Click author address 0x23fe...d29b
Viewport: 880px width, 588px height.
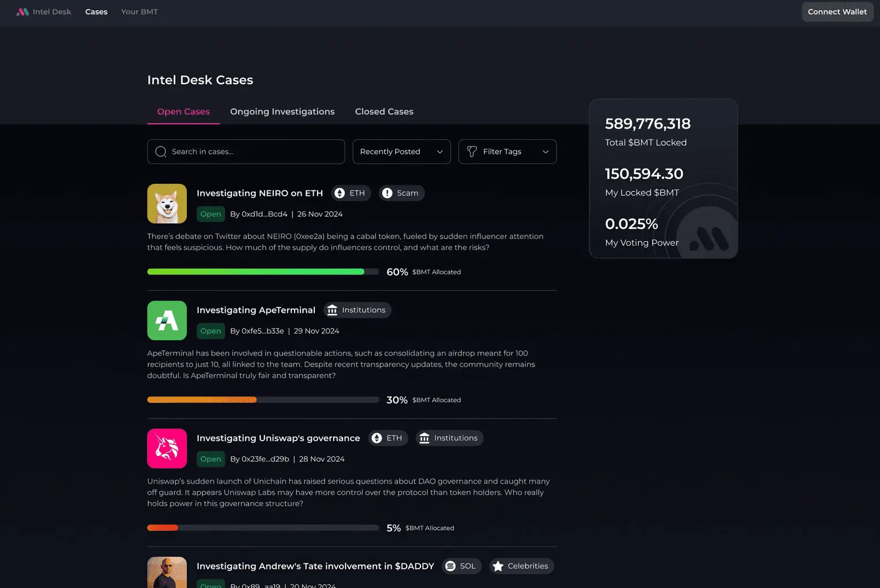pyautogui.click(x=265, y=459)
